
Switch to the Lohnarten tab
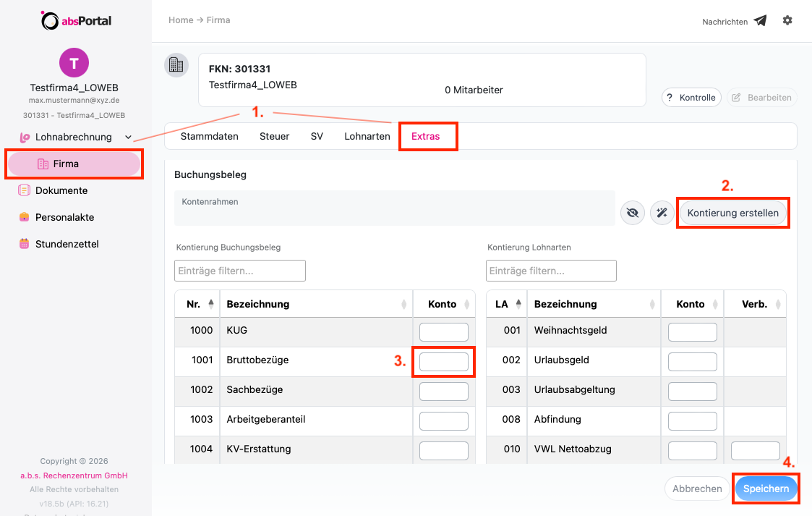367,136
